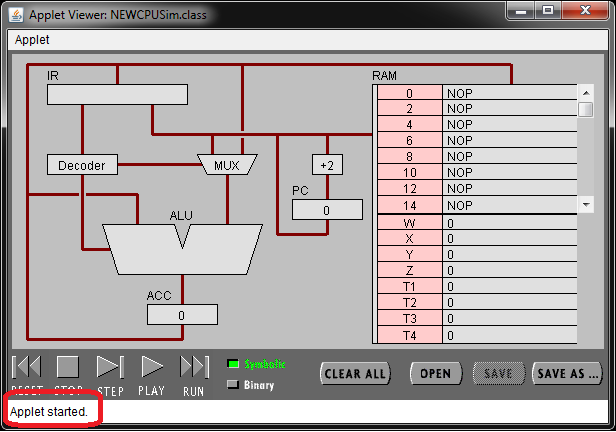This screenshot has height=432, width=616.
Task: Click the RAM scrollbar thumb
Action: (x=586, y=109)
